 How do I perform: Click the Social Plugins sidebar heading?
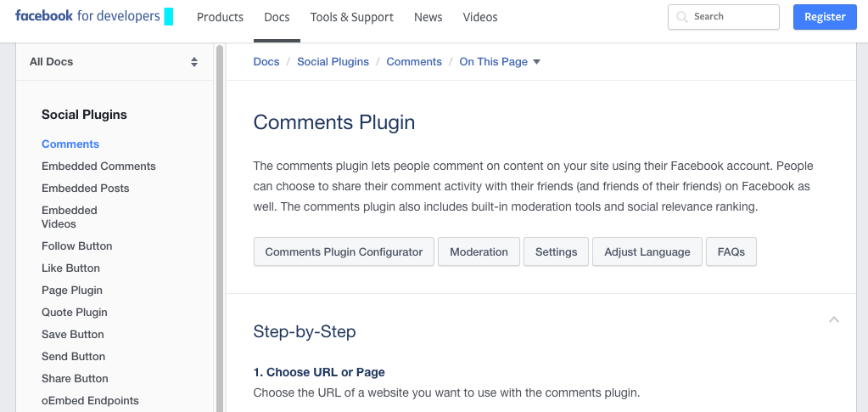[84, 115]
